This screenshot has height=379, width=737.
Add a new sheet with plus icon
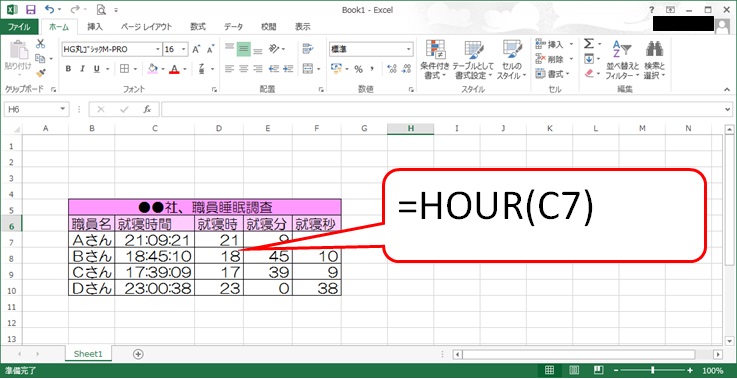pyautogui.click(x=138, y=354)
